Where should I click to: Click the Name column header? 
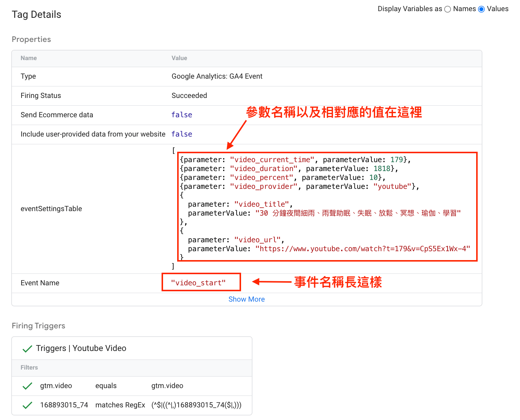point(29,58)
